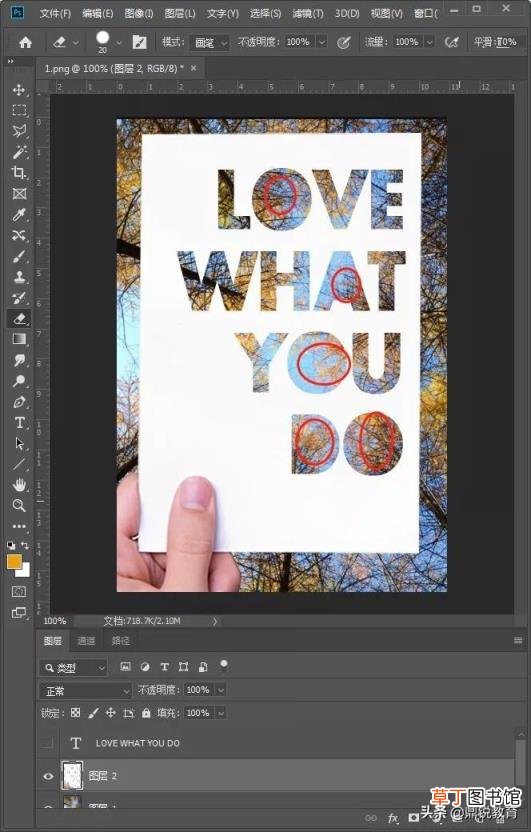Toggle lock transparent pixels icon
Viewport: 531px width, 832px height.
75,713
